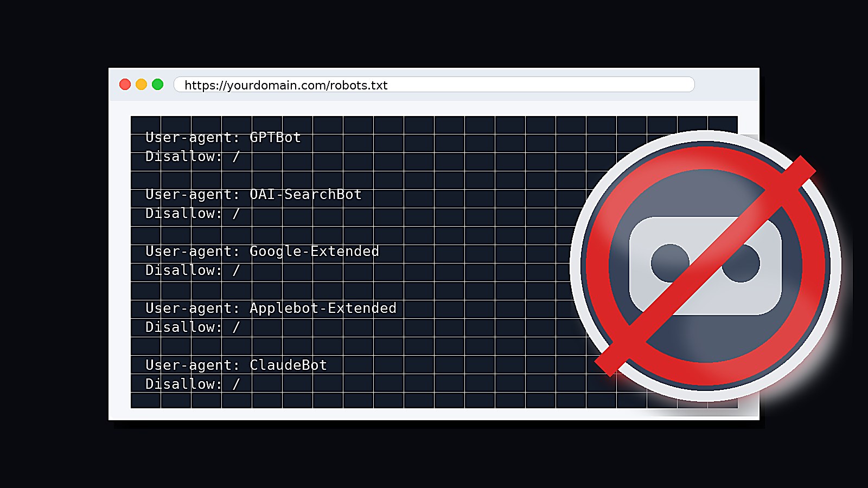The height and width of the screenshot is (488, 868).
Task: Select the "User-agent: GPTBot" line
Action: point(223,138)
